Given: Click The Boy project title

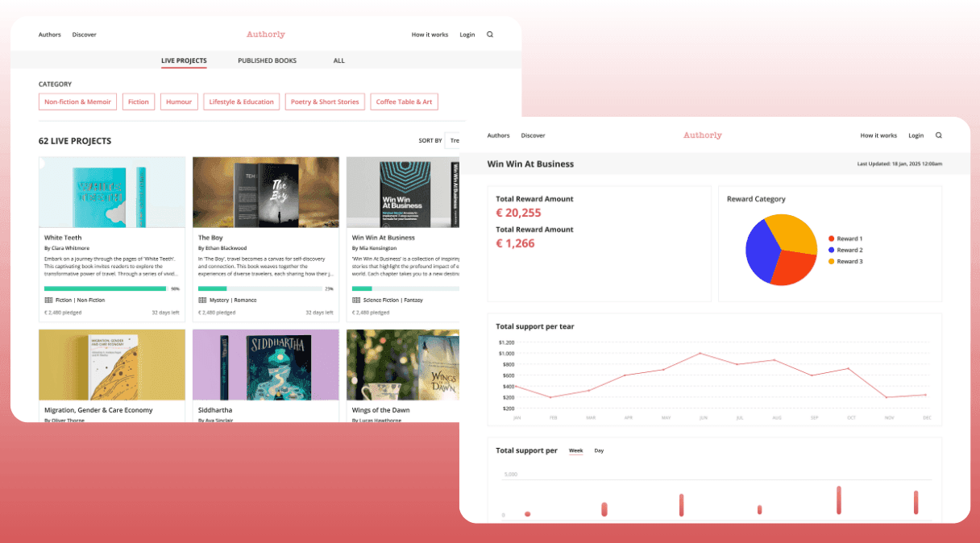Looking at the screenshot, I should pos(210,238).
